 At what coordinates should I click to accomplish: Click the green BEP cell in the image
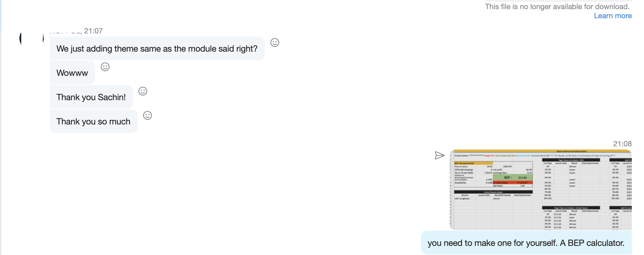(x=513, y=177)
